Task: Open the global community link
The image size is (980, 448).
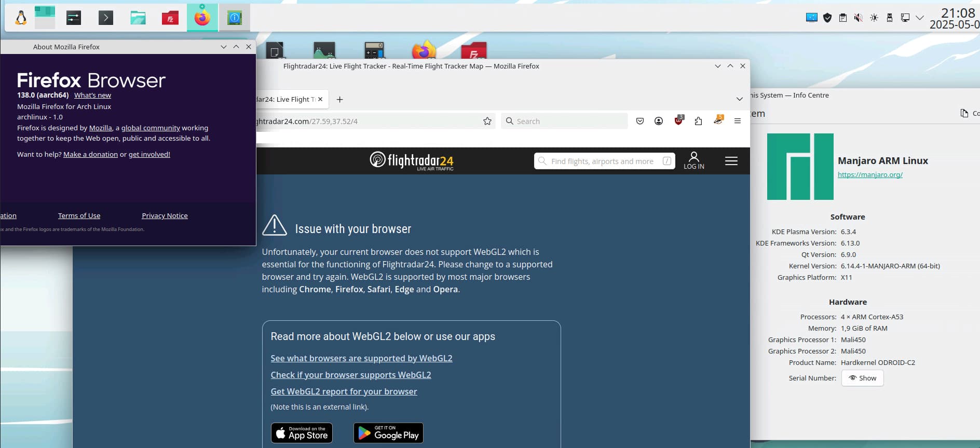Action: (151, 128)
